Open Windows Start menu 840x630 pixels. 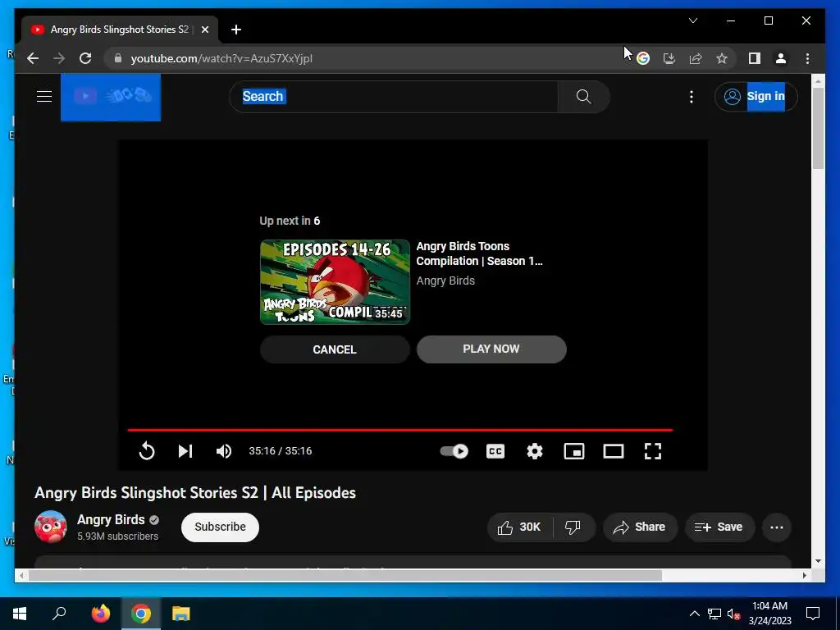pos(20,614)
